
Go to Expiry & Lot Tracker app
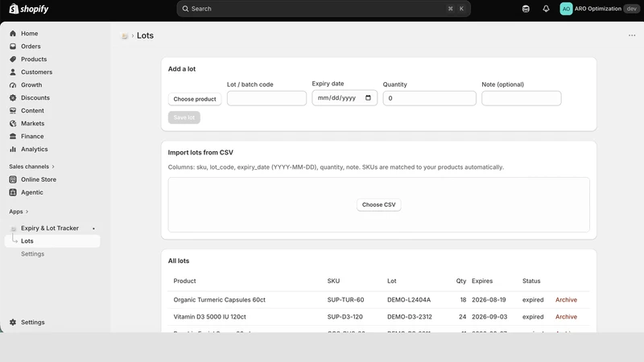(50, 228)
